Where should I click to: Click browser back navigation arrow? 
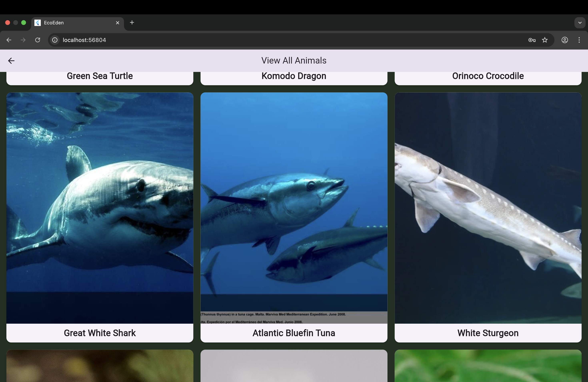coord(9,40)
